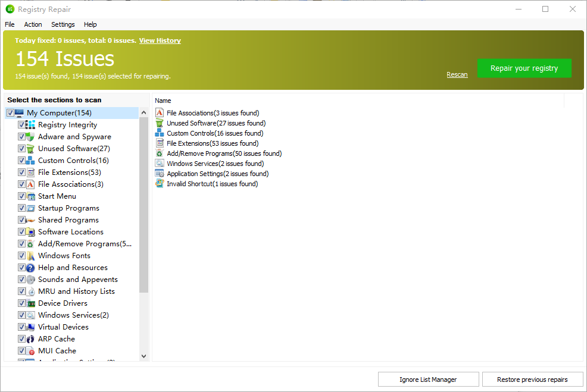587x392 pixels.
Task: Click the Help and Resources question mark icon
Action: pos(30,268)
